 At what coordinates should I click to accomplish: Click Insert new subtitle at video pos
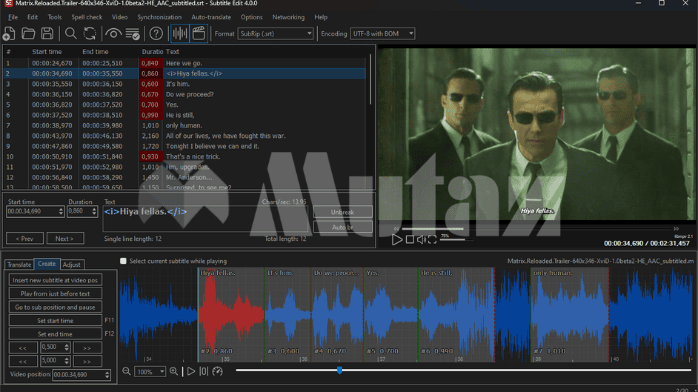point(55,280)
